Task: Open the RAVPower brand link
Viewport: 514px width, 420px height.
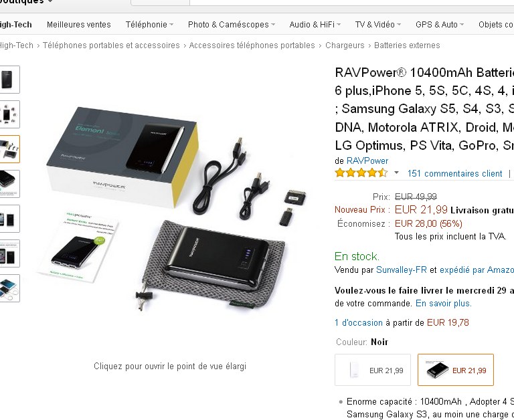Action: coord(367,161)
